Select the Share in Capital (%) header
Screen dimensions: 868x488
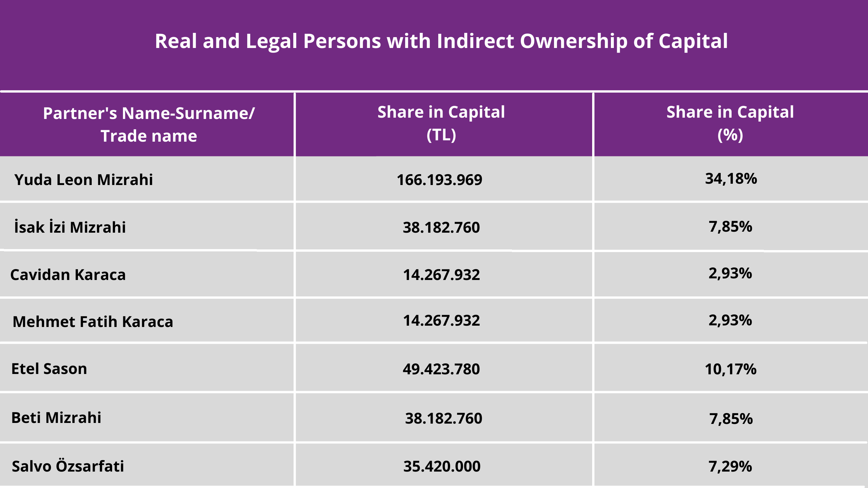(730, 123)
